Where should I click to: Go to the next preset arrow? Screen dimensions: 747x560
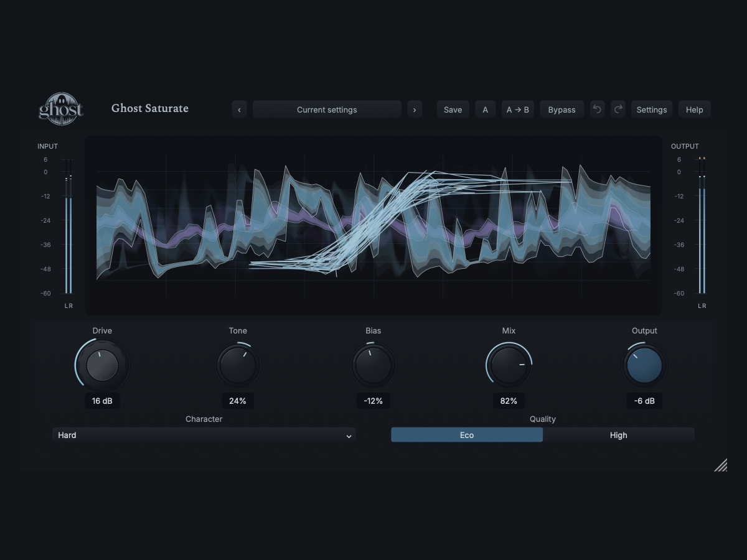pyautogui.click(x=415, y=110)
